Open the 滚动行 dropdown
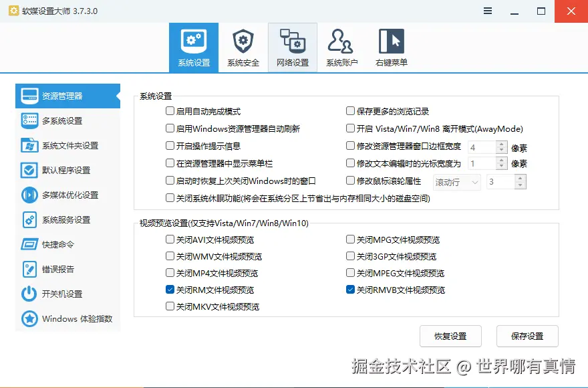The height and width of the screenshot is (388, 588). point(457,183)
